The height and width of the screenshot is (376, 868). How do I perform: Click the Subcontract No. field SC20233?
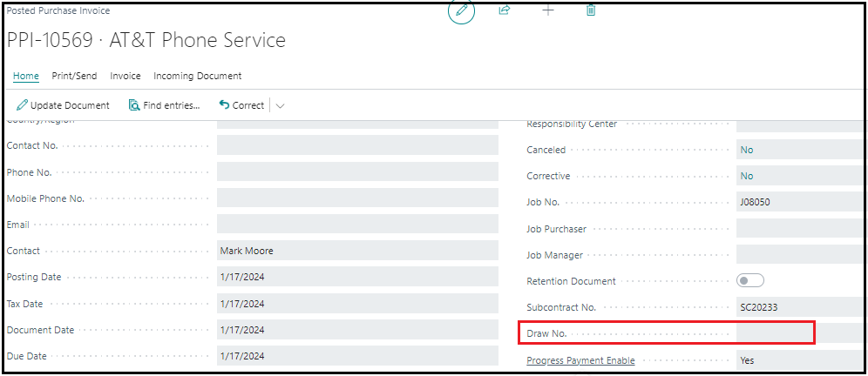click(800, 307)
